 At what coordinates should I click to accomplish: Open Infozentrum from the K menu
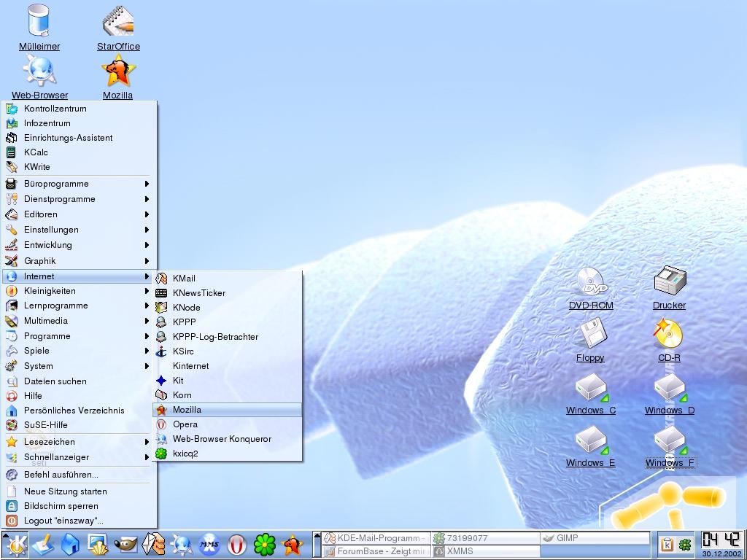pos(79,123)
